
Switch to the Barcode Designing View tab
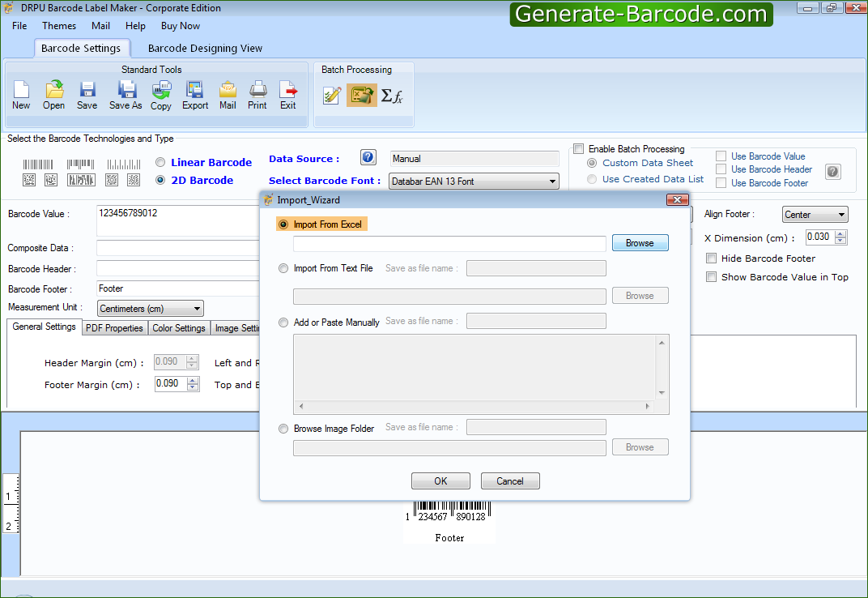[204, 48]
